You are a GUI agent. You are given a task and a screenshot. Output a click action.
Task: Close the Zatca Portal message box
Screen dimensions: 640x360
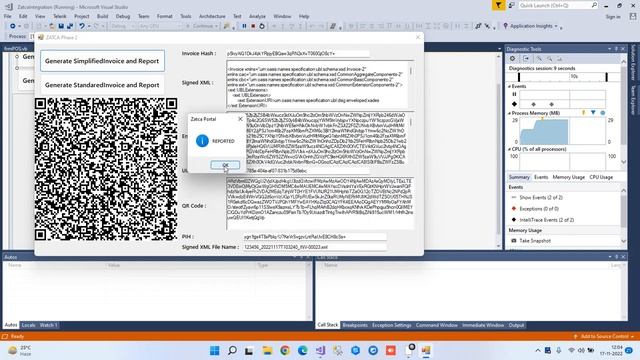(x=240, y=119)
